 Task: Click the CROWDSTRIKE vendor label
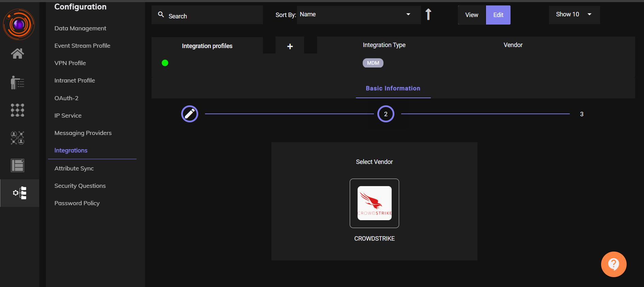tap(374, 239)
